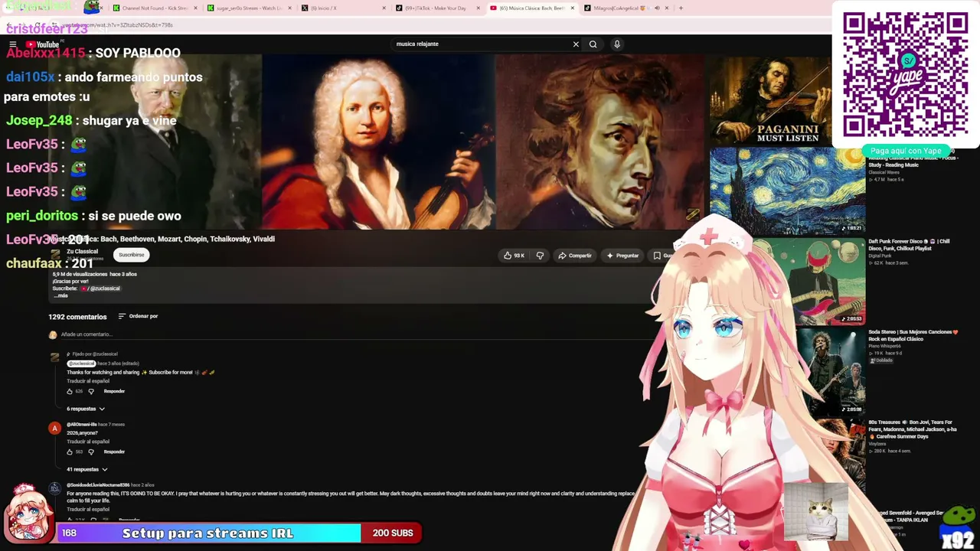Switch to the TikTok Make Your Day tab
980x551 pixels.
pos(436,8)
